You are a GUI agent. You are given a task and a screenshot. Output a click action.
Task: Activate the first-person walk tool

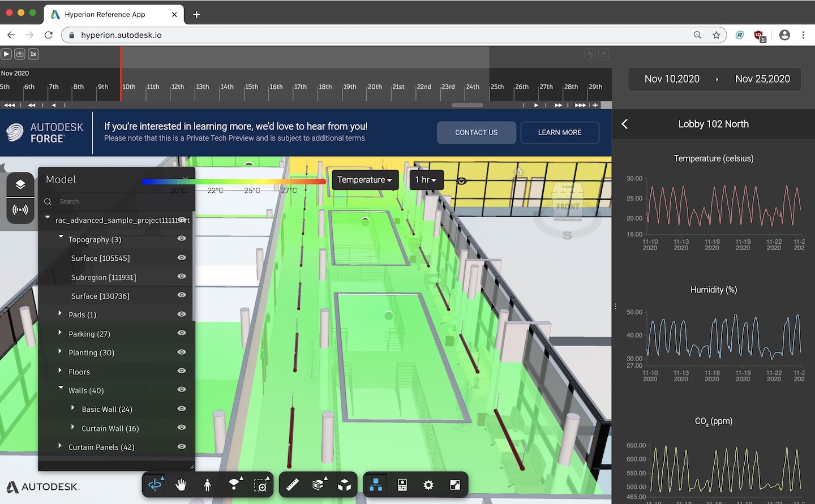[208, 484]
